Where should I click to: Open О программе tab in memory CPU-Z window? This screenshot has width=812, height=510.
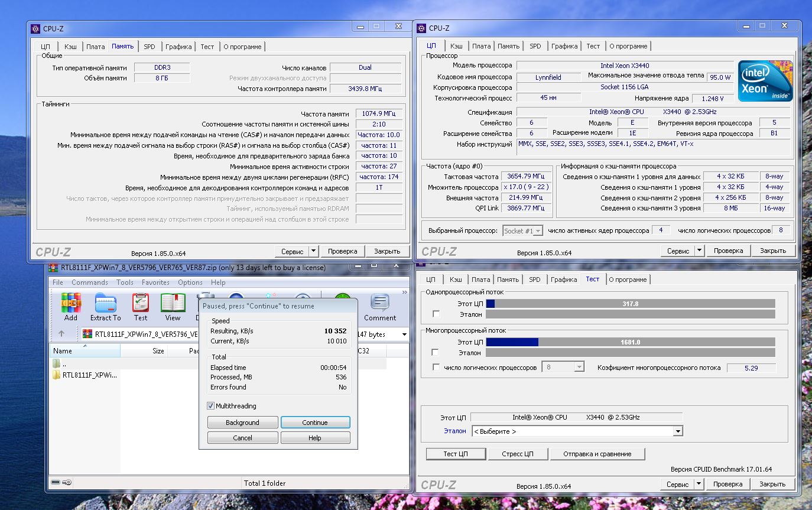coord(242,47)
